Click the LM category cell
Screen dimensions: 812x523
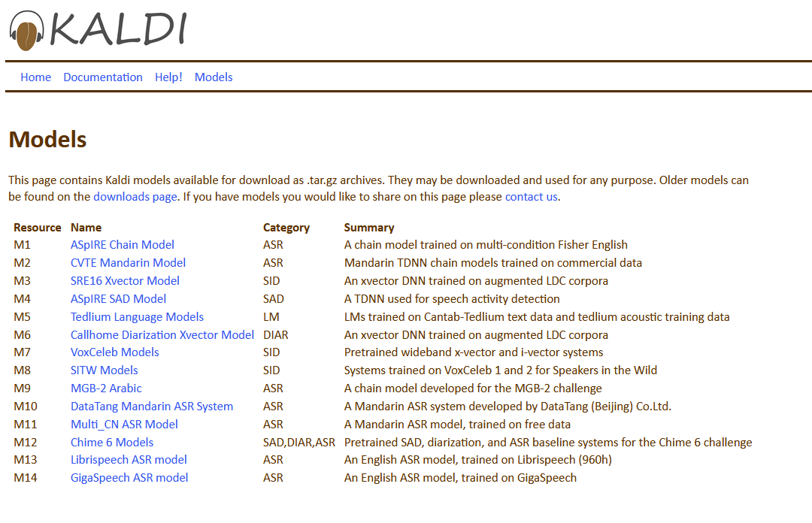[271, 317]
